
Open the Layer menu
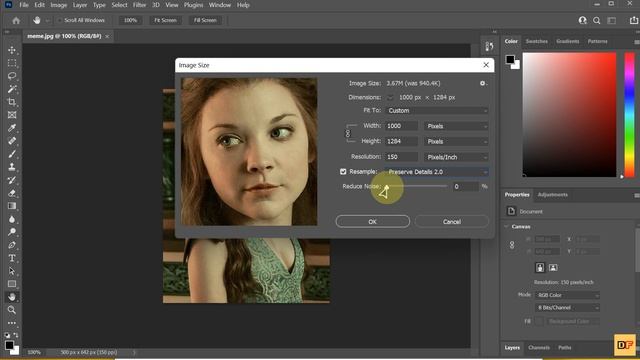point(80,5)
